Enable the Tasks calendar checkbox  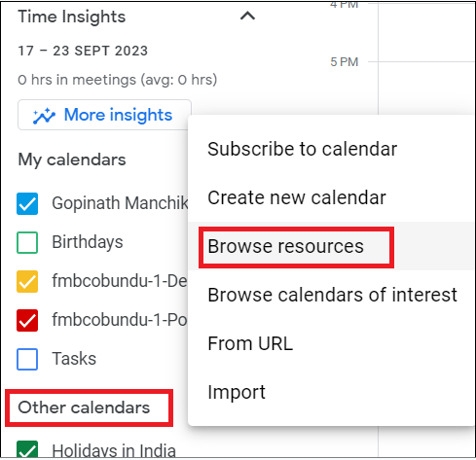pyautogui.click(x=27, y=359)
